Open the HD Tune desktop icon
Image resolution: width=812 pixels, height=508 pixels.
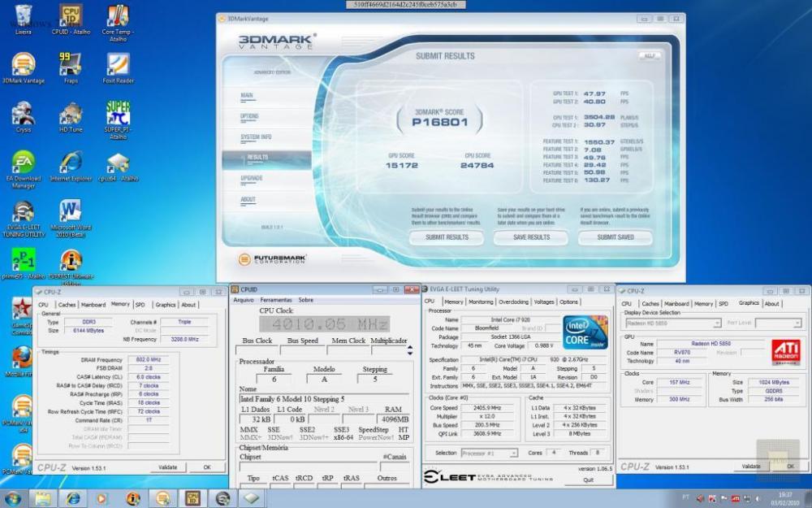pyautogui.click(x=71, y=113)
